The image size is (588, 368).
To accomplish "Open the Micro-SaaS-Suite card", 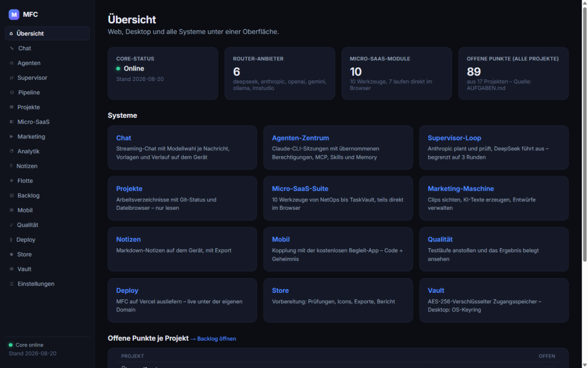I will 338,198.
